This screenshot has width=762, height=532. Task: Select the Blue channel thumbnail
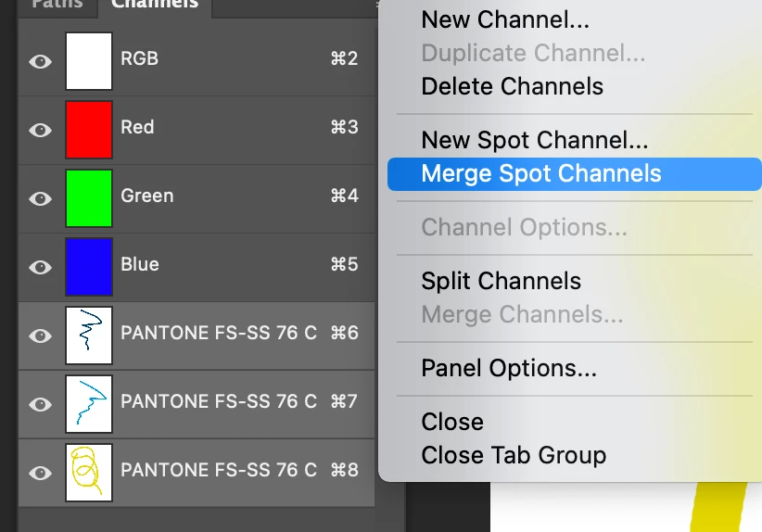(x=89, y=267)
